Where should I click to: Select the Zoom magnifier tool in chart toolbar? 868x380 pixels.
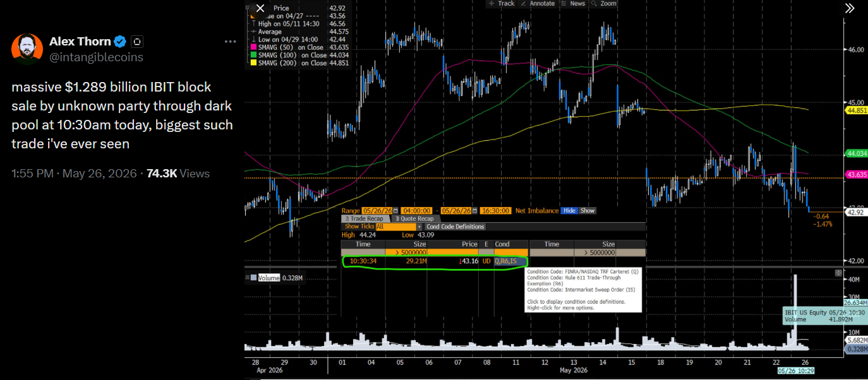604,4
